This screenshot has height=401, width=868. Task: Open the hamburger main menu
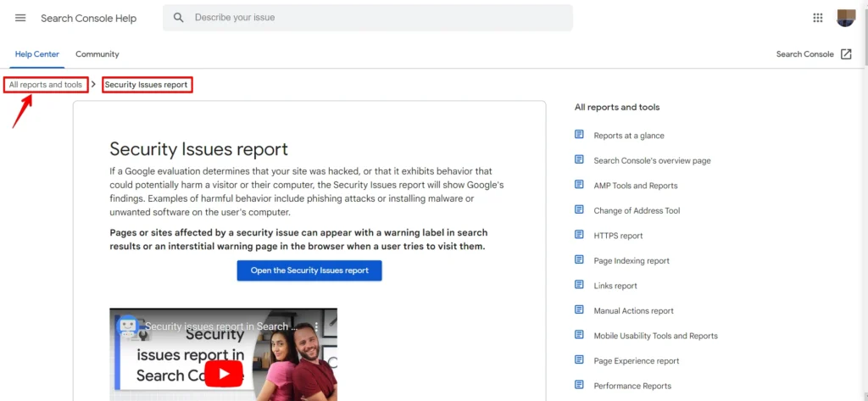[x=20, y=18]
